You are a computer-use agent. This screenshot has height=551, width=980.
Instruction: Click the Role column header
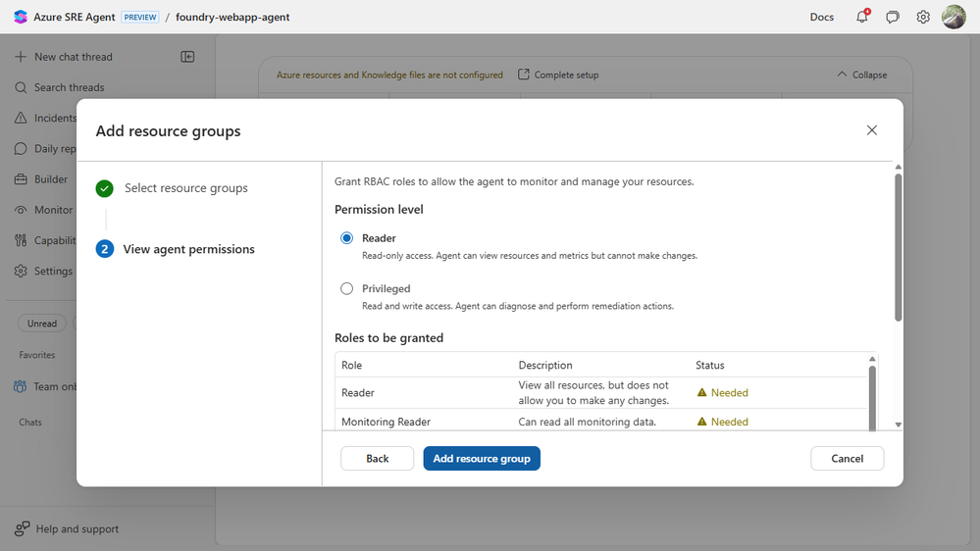pyautogui.click(x=351, y=365)
